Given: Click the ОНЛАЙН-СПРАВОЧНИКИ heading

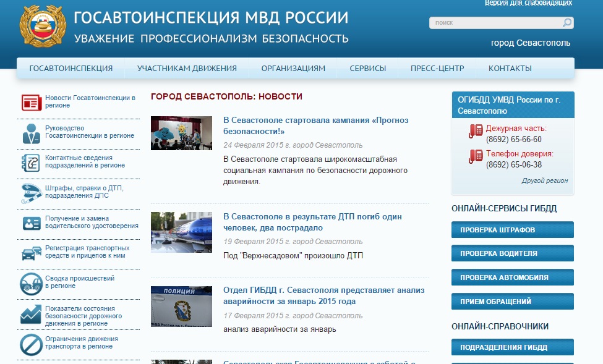Looking at the screenshot, I should [x=500, y=326].
